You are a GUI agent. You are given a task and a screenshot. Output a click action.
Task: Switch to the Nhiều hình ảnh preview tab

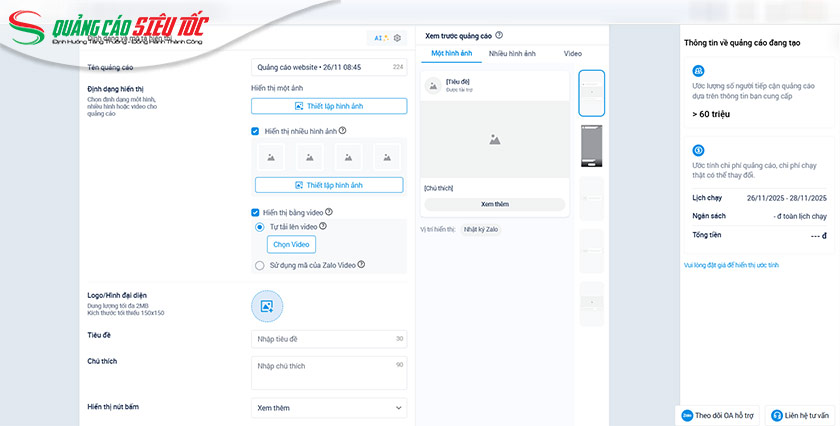pyautogui.click(x=512, y=52)
